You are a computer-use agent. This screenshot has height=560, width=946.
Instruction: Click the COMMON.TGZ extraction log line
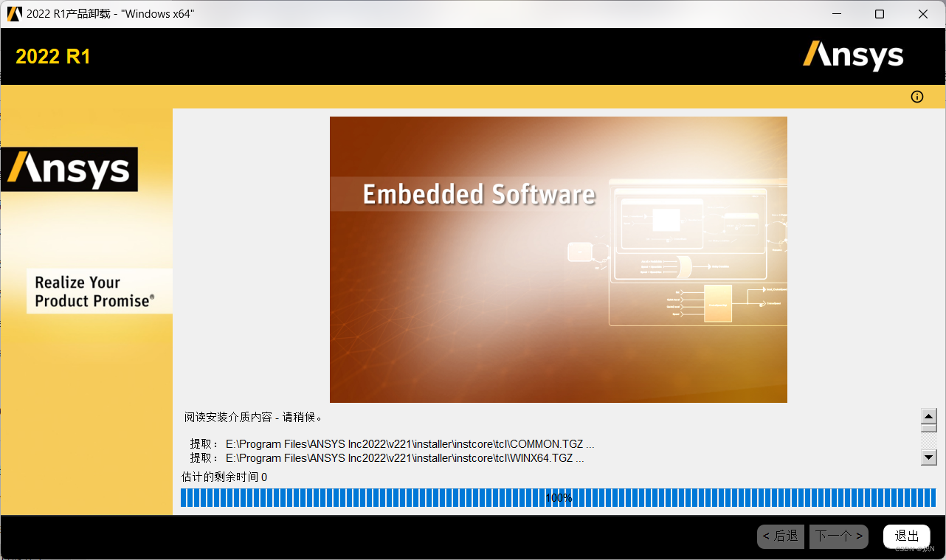(x=392, y=444)
